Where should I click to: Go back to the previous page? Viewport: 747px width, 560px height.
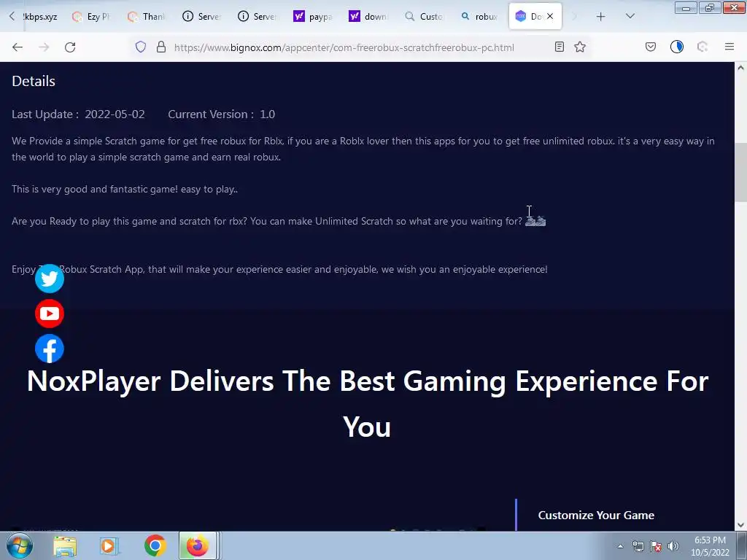pos(18,47)
